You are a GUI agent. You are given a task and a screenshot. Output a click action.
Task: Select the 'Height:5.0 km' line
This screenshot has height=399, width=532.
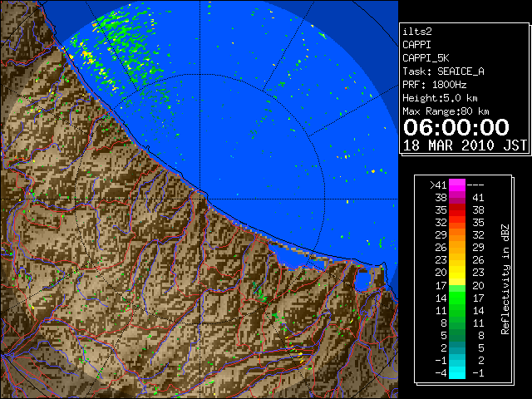coord(440,98)
